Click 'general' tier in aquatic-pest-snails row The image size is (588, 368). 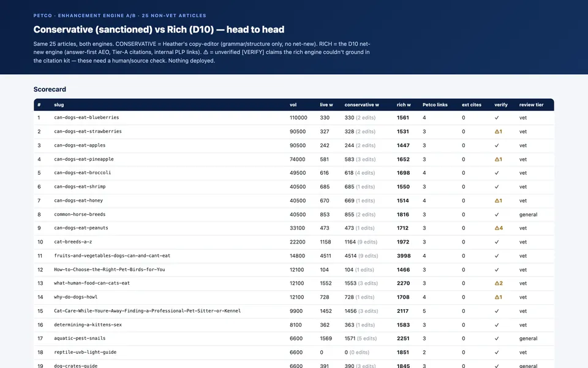[x=528, y=339]
